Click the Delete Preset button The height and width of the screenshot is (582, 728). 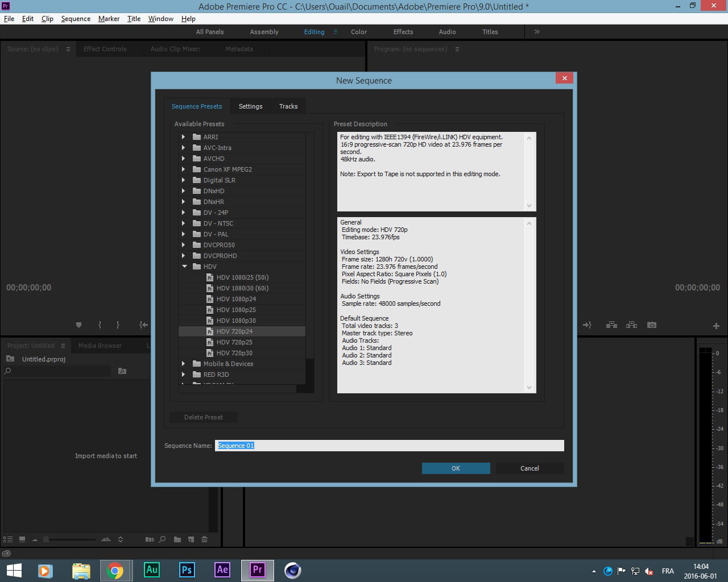point(204,417)
